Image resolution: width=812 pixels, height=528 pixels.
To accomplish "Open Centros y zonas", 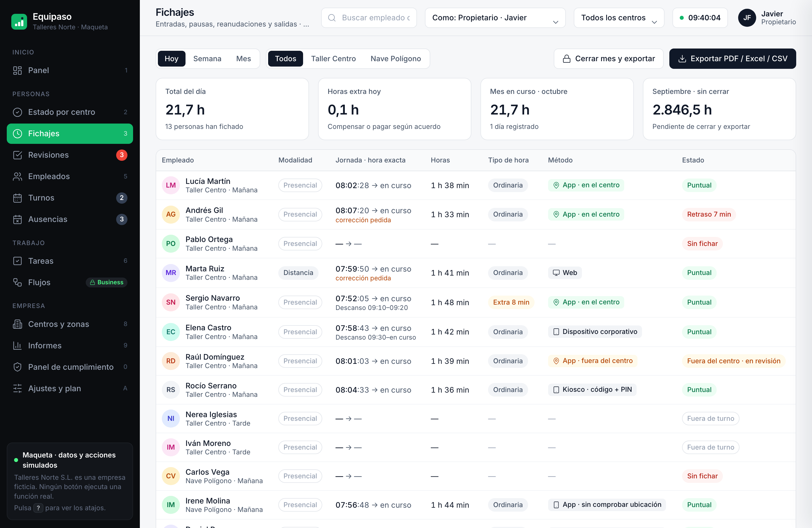I will [70, 324].
